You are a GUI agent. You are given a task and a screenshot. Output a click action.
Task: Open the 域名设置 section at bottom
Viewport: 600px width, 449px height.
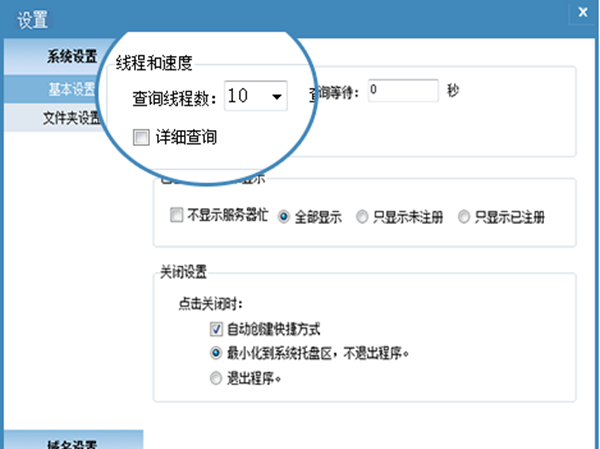click(x=73, y=440)
